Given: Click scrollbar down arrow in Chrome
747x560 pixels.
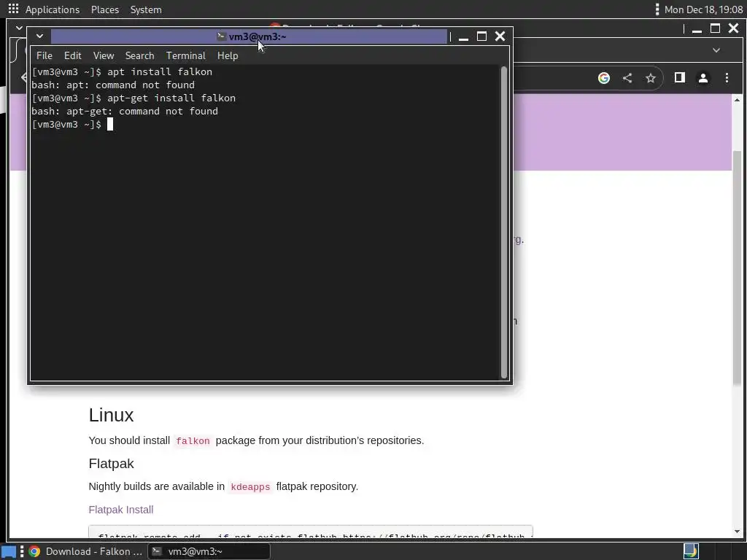Looking at the screenshot, I should (737, 532).
